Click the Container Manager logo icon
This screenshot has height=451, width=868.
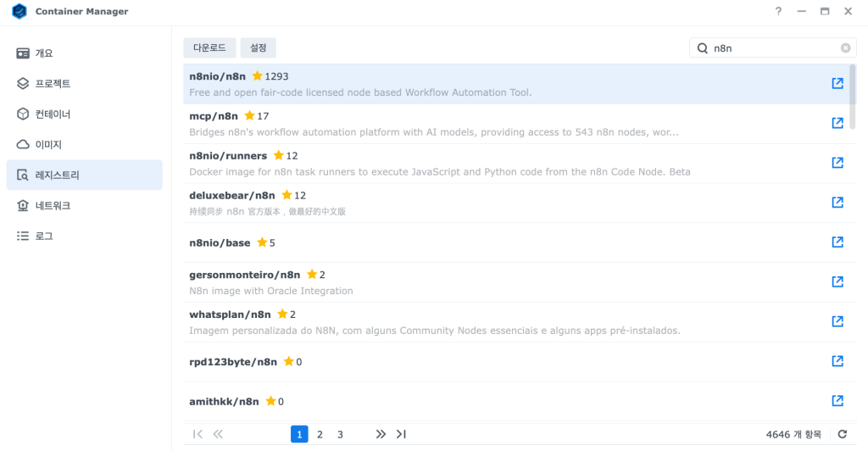point(19,11)
